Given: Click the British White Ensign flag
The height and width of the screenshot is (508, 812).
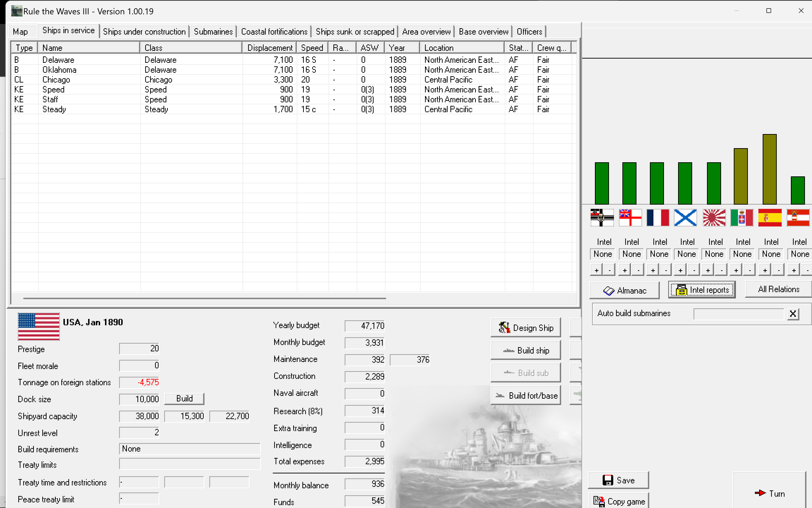Looking at the screenshot, I should [x=630, y=218].
